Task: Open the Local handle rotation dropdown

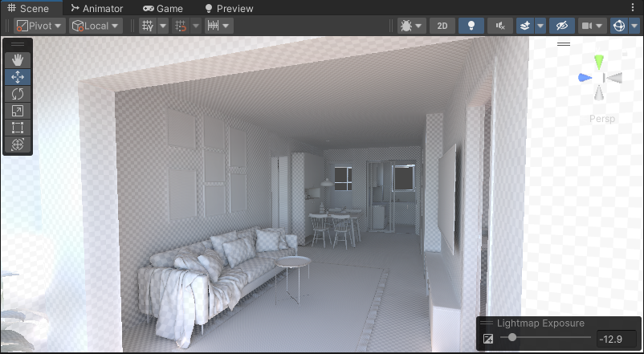Action: point(95,26)
